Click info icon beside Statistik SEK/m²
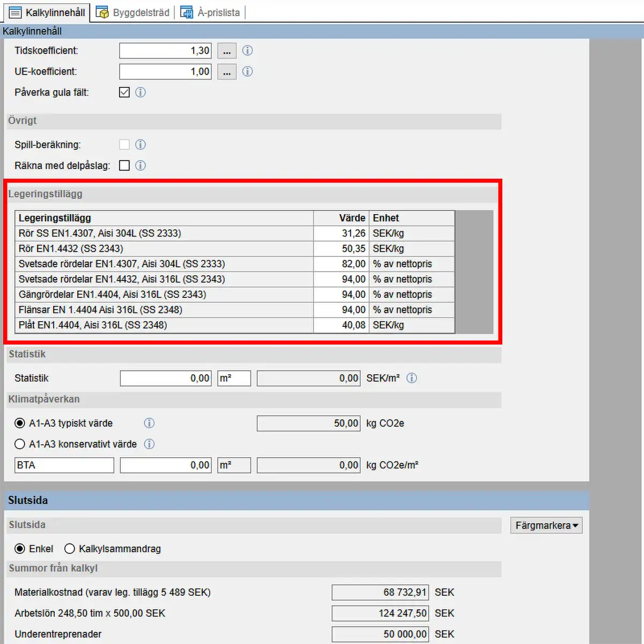The width and height of the screenshot is (644, 644). coord(412,378)
